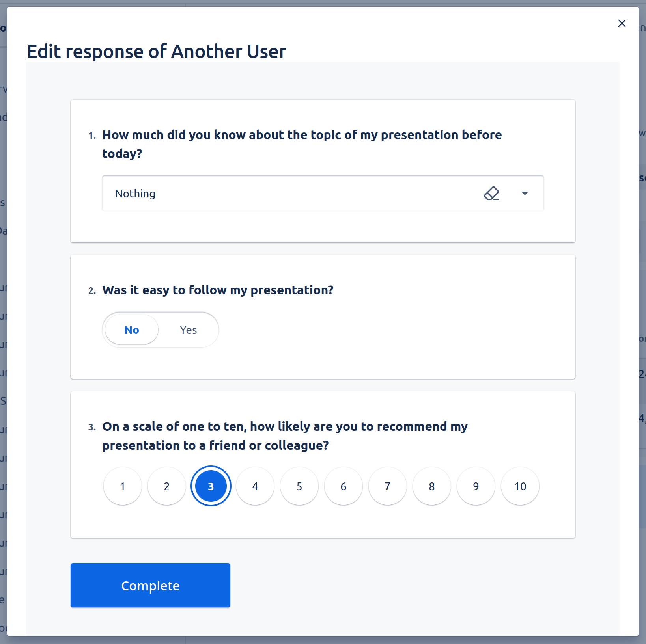
Task: Click the eraser icon to reset the dropdown selection
Action: (x=491, y=194)
